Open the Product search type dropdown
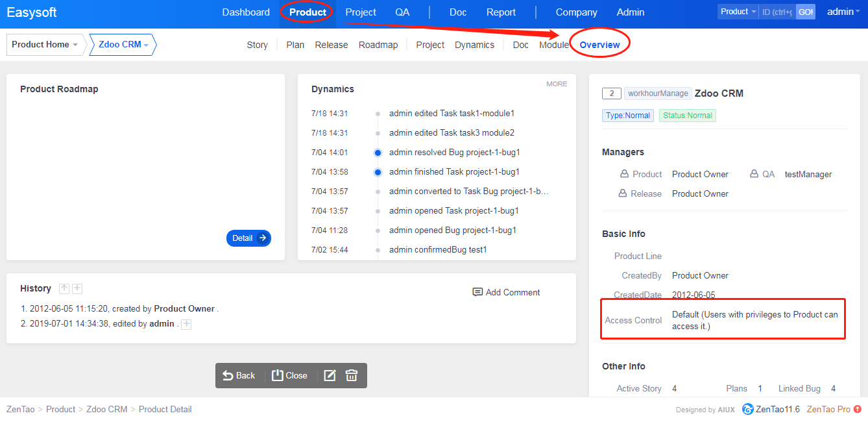Screen dimensions: 868x422 pyautogui.click(x=738, y=12)
